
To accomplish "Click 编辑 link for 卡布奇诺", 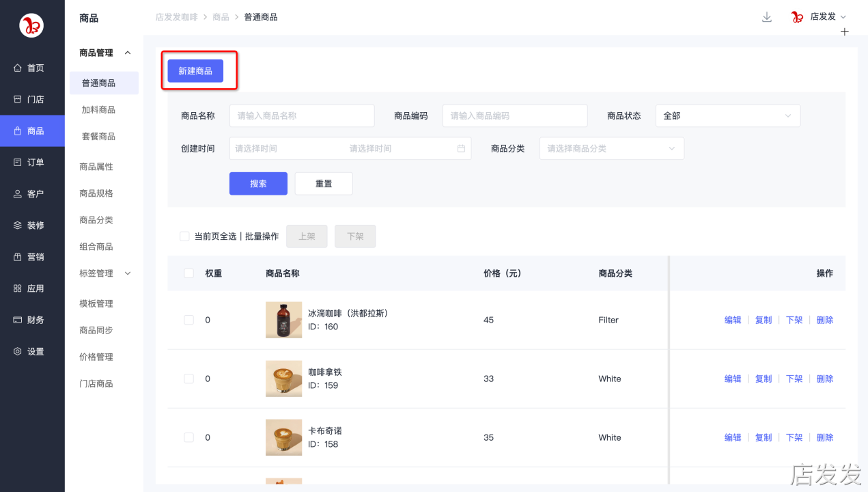I will click(x=733, y=437).
